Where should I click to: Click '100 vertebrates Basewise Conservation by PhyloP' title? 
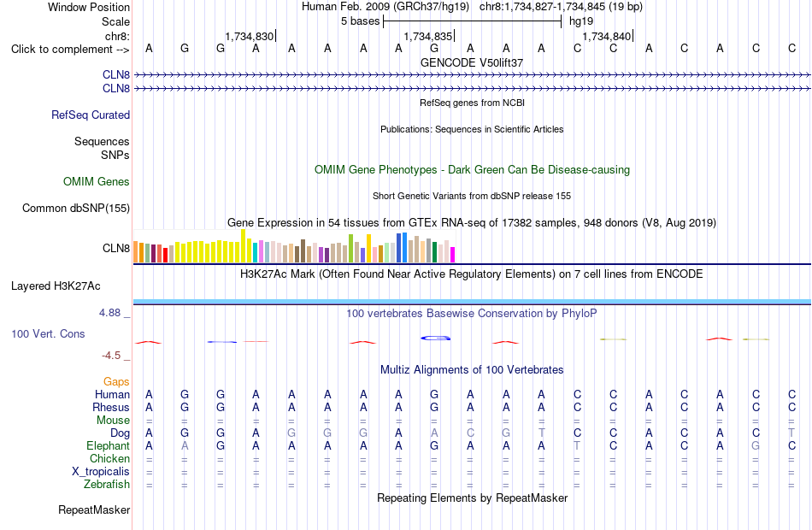point(472,314)
